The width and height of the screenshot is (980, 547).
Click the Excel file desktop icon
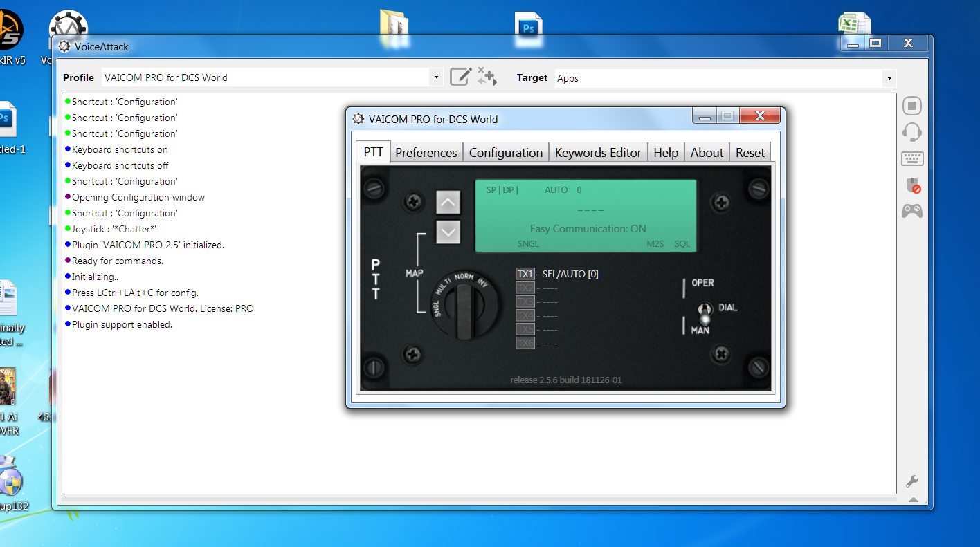tap(855, 24)
